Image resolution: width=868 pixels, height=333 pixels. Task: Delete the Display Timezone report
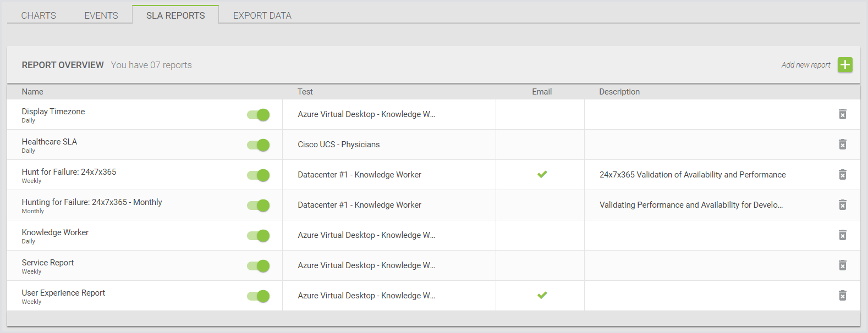(842, 114)
